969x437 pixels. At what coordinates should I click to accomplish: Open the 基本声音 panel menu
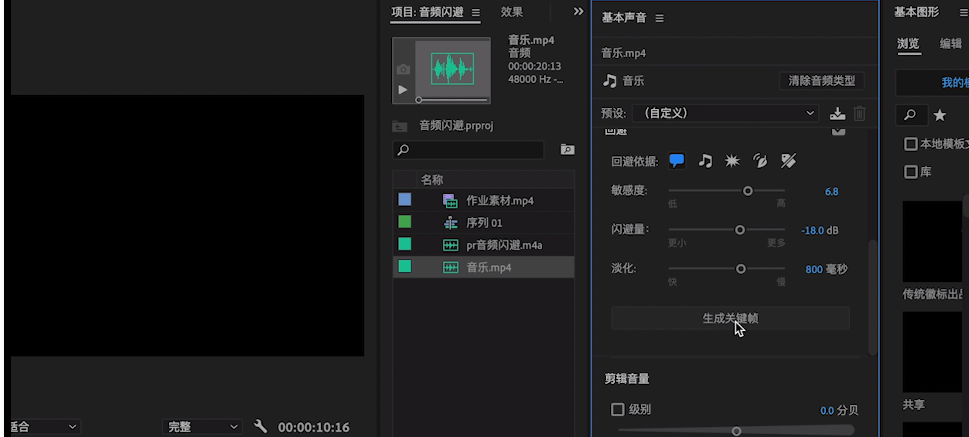click(x=659, y=19)
